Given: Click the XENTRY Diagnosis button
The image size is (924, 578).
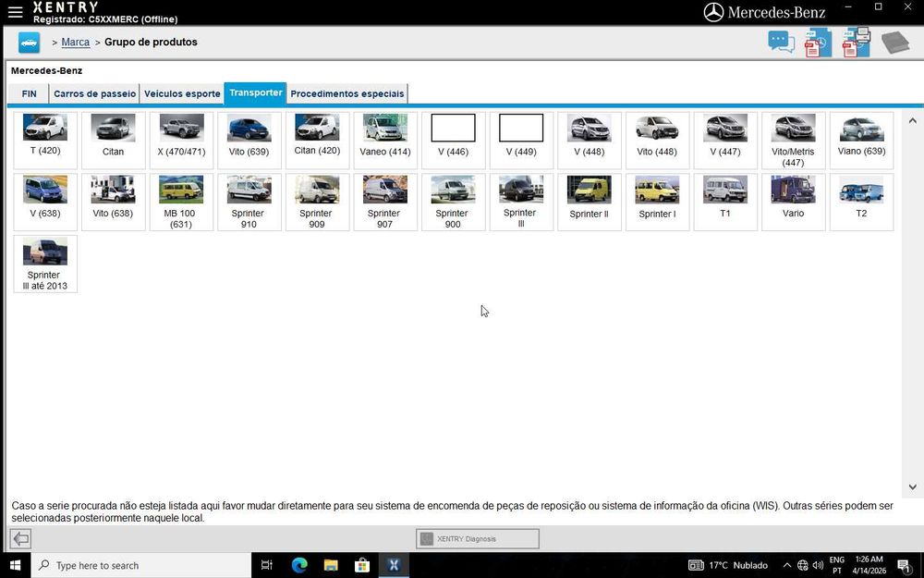Looking at the screenshot, I should click(478, 538).
